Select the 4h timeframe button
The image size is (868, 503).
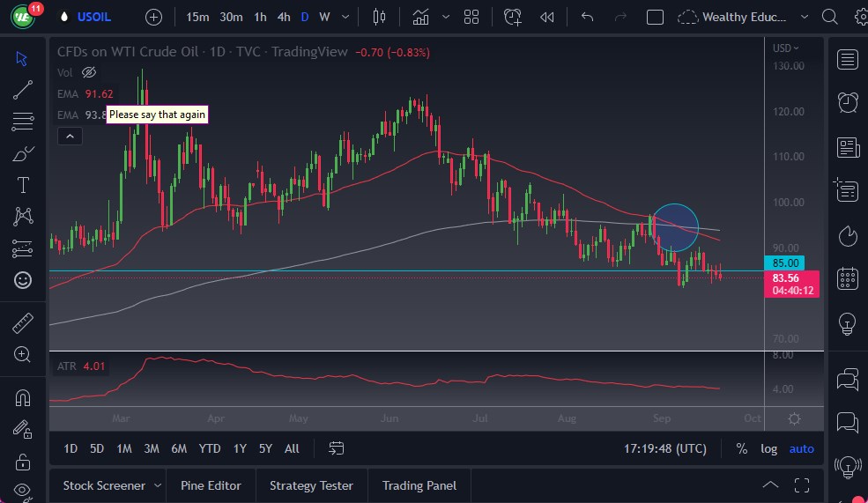click(283, 17)
